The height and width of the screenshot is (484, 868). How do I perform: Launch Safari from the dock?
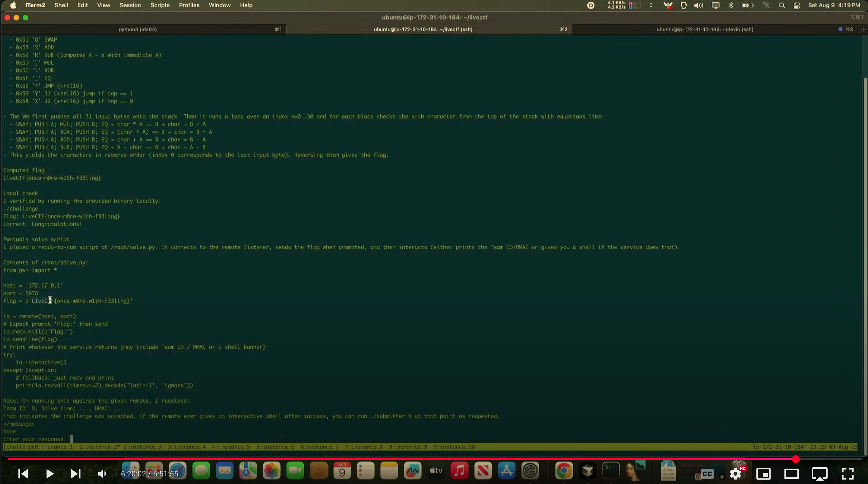click(178, 471)
